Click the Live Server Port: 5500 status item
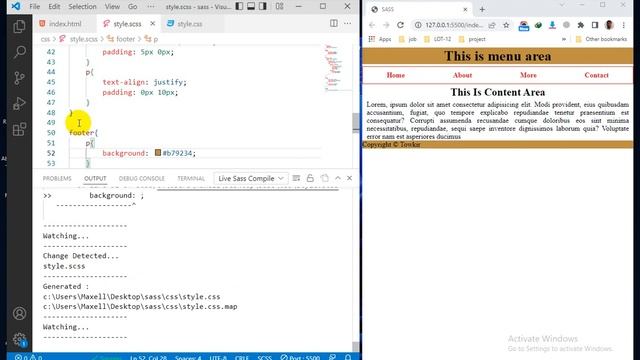 tap(300, 358)
